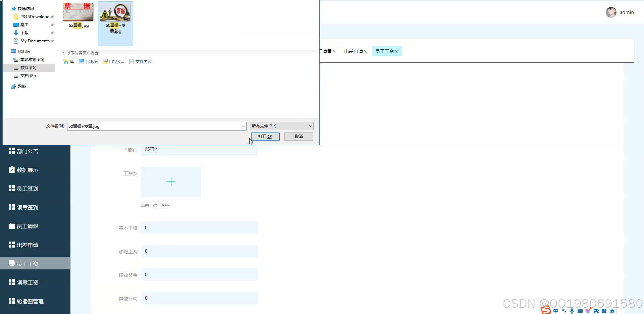Open 数据展示 in the sidebar menu

[x=35, y=170]
